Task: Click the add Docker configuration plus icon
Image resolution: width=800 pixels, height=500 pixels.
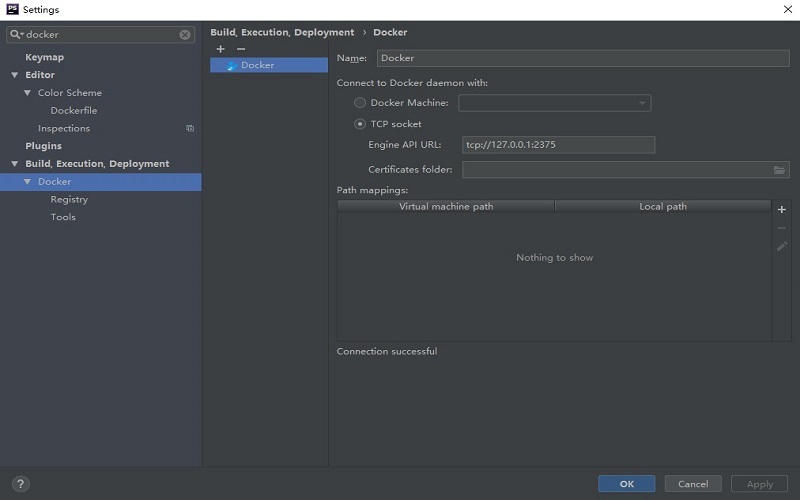Action: click(x=221, y=49)
